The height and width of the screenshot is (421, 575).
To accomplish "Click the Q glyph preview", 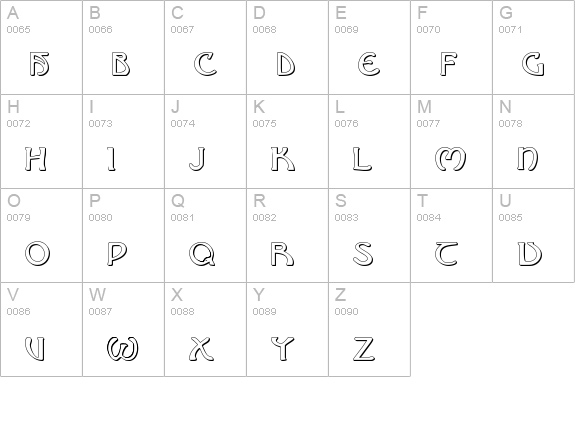I will (x=202, y=254).
